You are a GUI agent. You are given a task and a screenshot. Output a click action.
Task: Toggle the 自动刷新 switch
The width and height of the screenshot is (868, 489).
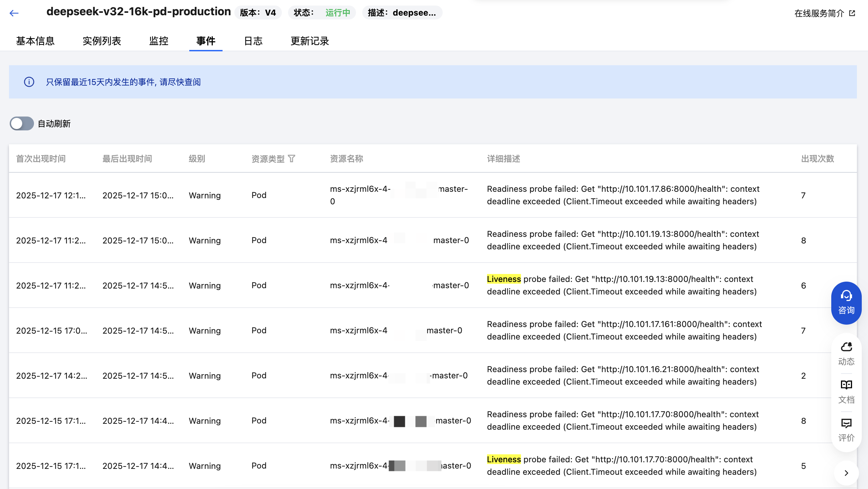pos(21,123)
